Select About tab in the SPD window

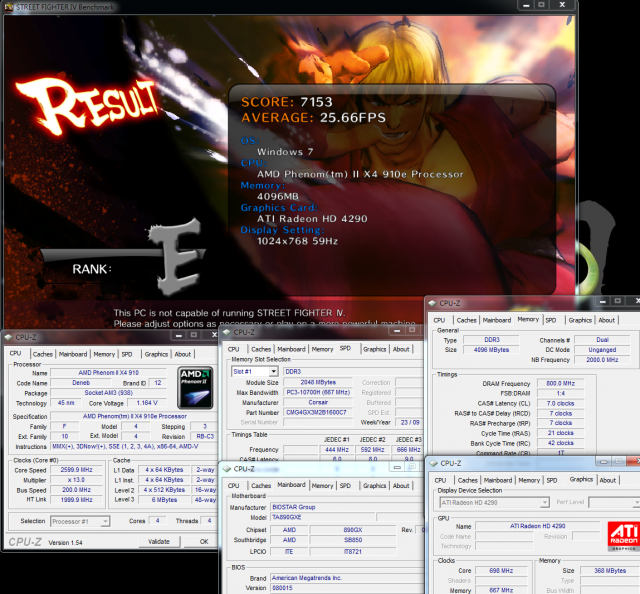401,349
